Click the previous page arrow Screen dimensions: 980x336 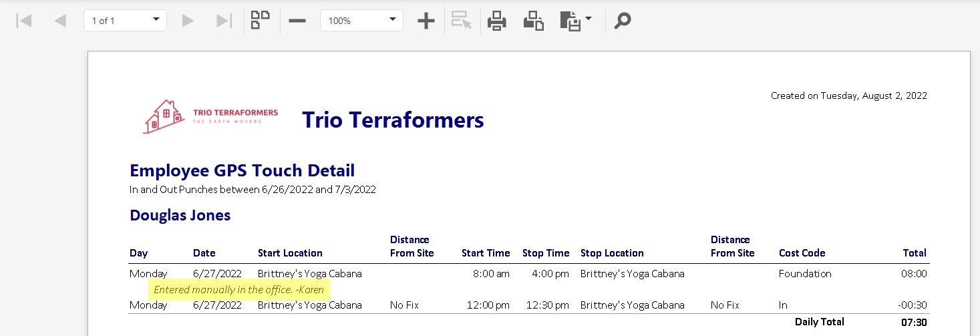tap(60, 21)
